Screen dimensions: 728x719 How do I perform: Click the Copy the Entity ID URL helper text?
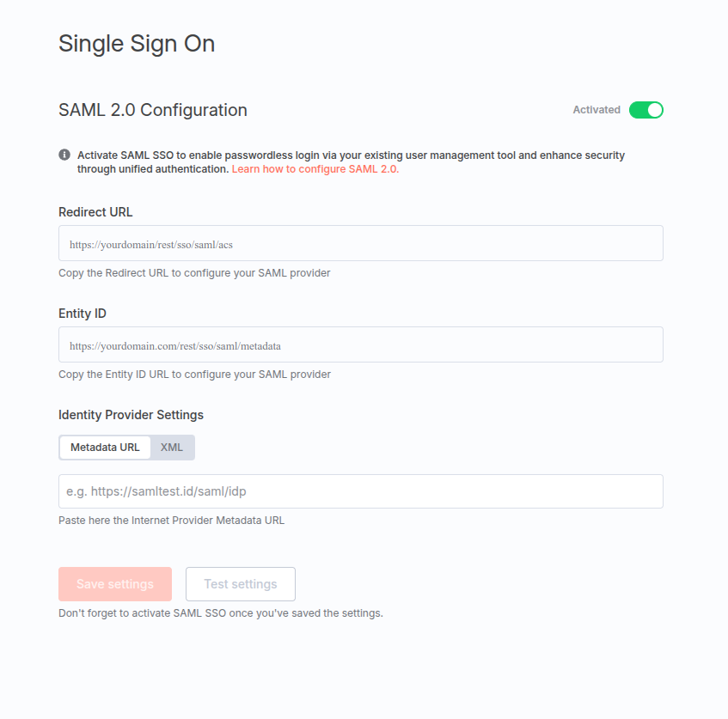click(194, 375)
